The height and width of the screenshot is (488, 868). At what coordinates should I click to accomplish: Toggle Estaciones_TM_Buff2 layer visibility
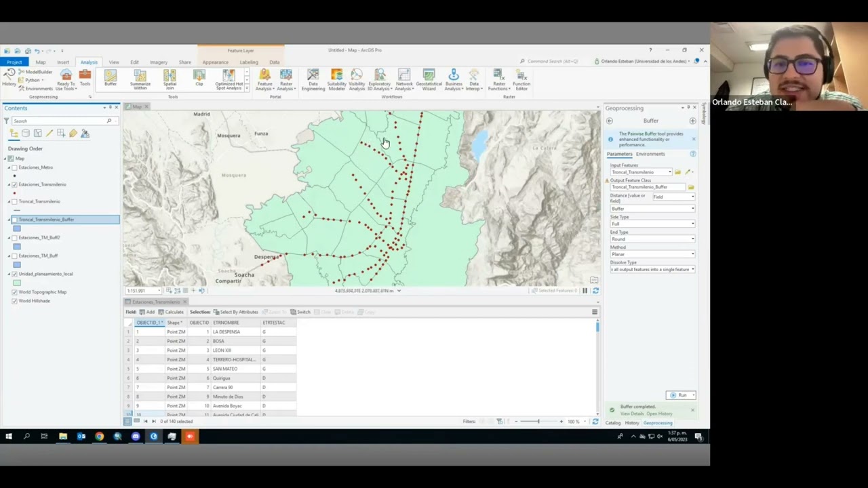[x=14, y=238]
